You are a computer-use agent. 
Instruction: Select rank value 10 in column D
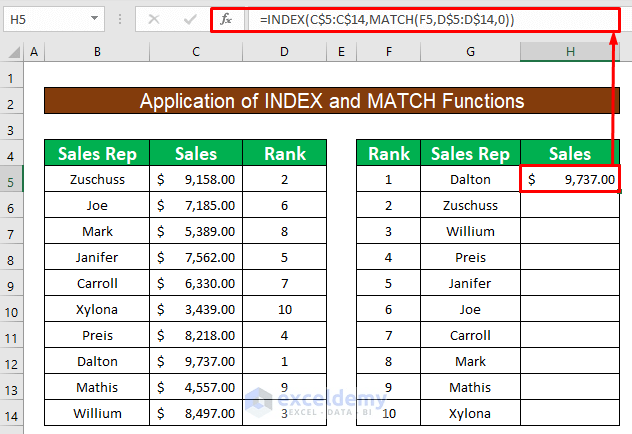point(285,309)
